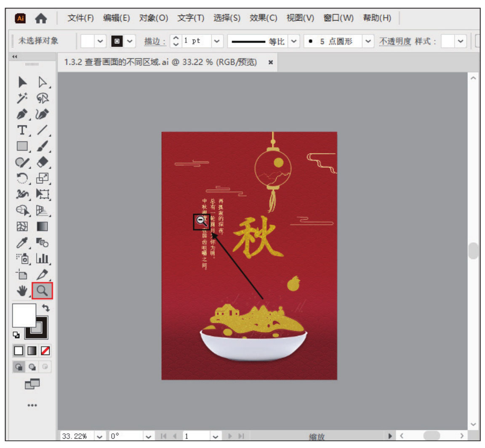
Task: Choose the Direct Selection tool
Action: pyautogui.click(x=42, y=82)
